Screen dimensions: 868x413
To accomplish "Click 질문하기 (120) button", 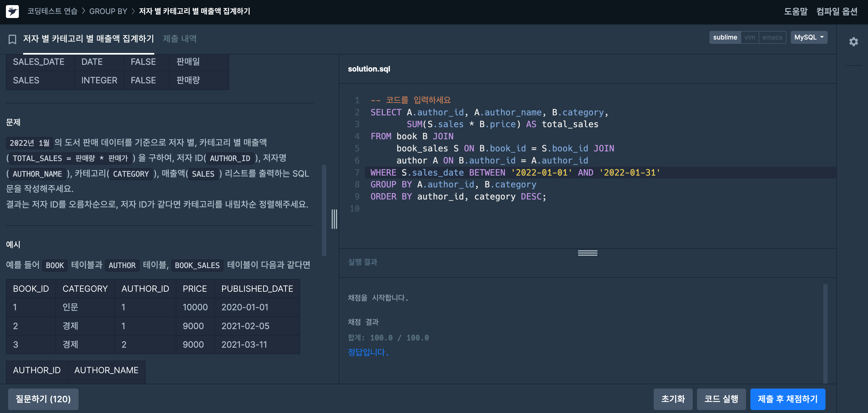I will coord(43,399).
